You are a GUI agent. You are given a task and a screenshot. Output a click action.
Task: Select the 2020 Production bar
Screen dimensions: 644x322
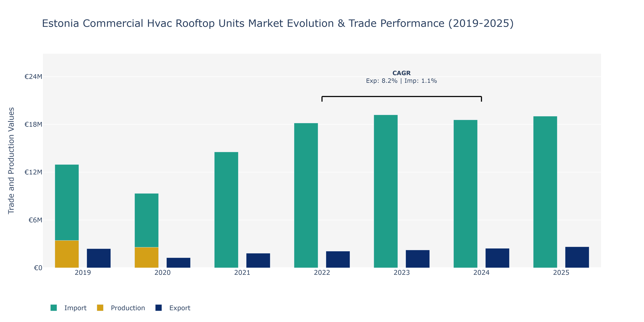click(147, 257)
